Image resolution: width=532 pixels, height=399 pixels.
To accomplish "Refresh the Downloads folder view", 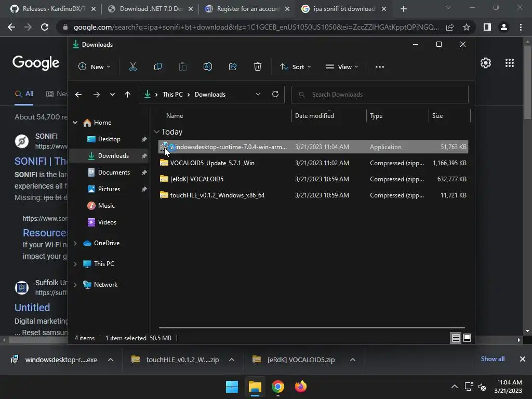I will 275,95.
